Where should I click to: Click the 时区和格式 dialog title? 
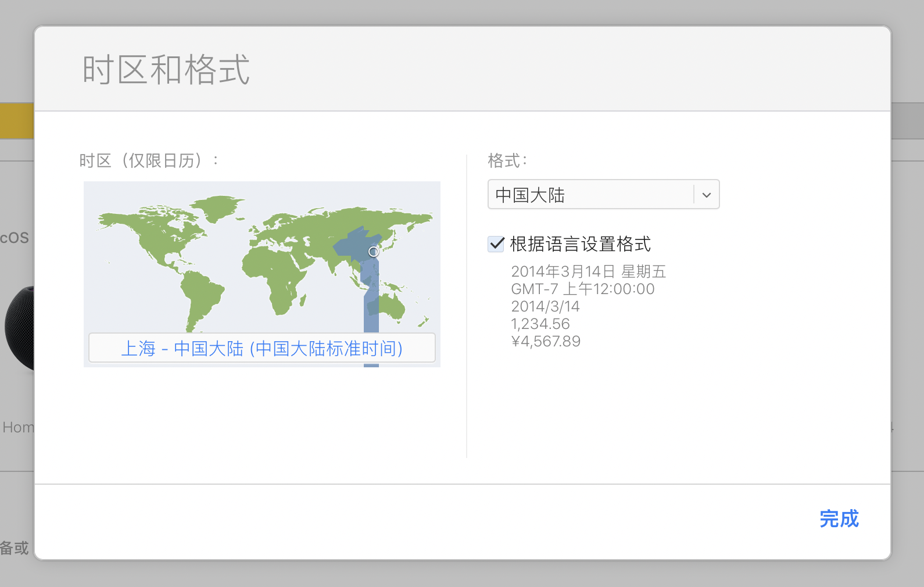click(166, 70)
